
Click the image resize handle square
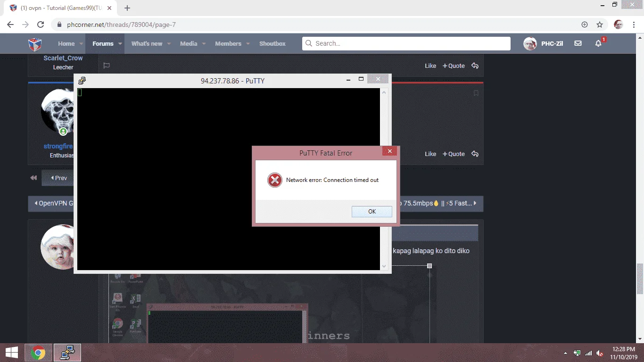(429, 266)
